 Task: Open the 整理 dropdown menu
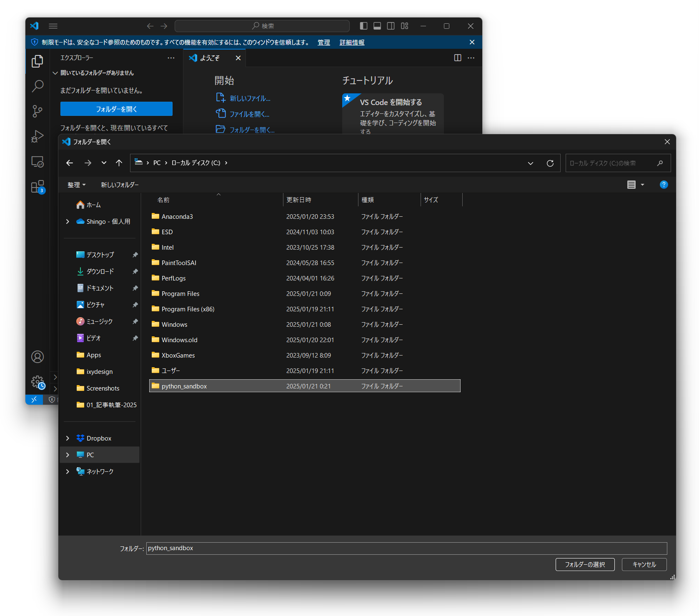tap(76, 185)
